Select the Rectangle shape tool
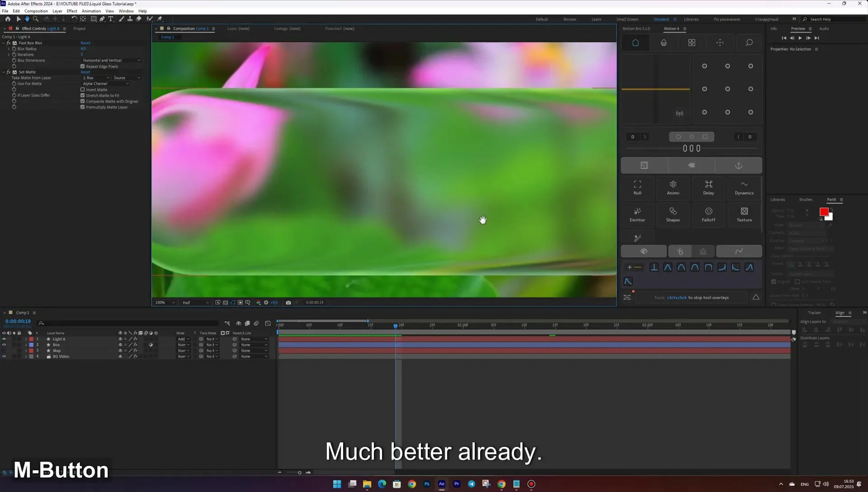The width and height of the screenshot is (868, 492). [x=94, y=19]
